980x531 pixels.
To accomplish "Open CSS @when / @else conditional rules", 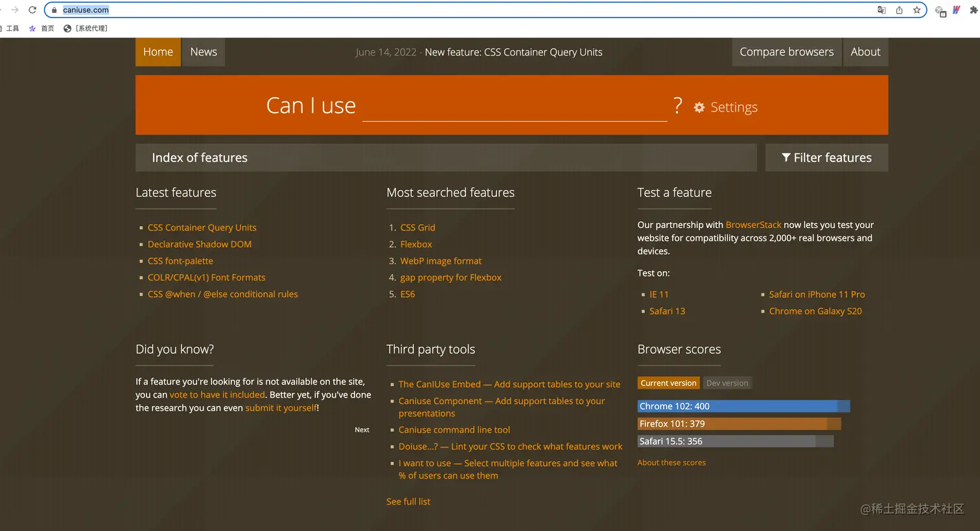I will click(223, 294).
